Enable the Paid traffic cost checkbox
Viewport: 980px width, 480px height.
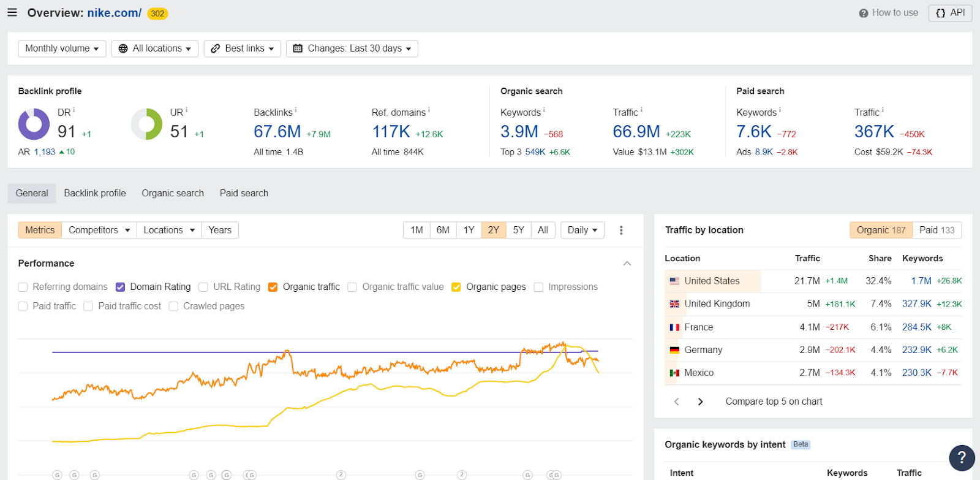coord(88,306)
